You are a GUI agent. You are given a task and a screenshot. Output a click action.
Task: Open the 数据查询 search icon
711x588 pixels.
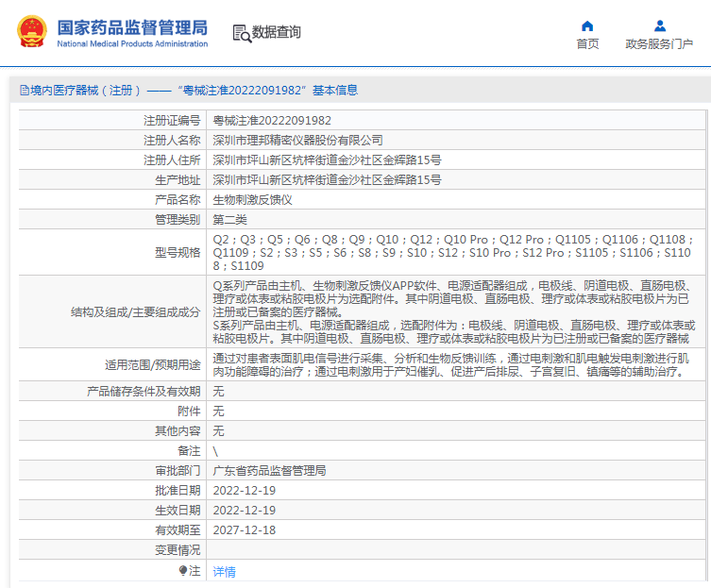click(x=242, y=34)
